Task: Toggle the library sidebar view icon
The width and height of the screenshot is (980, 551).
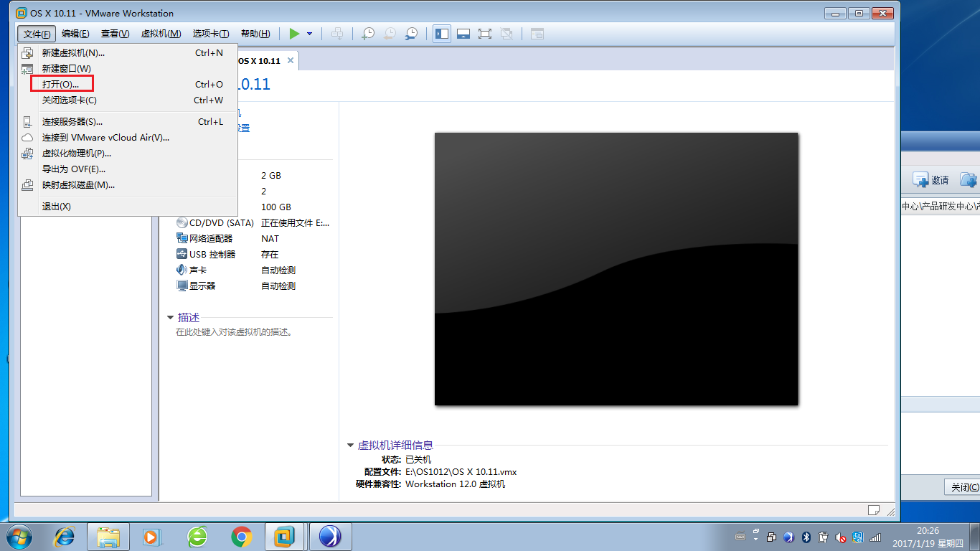Action: click(442, 34)
